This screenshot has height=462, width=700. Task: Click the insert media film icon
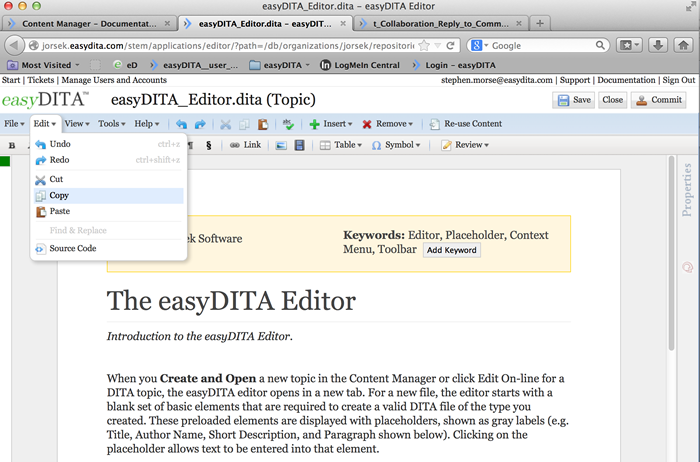pos(300,145)
